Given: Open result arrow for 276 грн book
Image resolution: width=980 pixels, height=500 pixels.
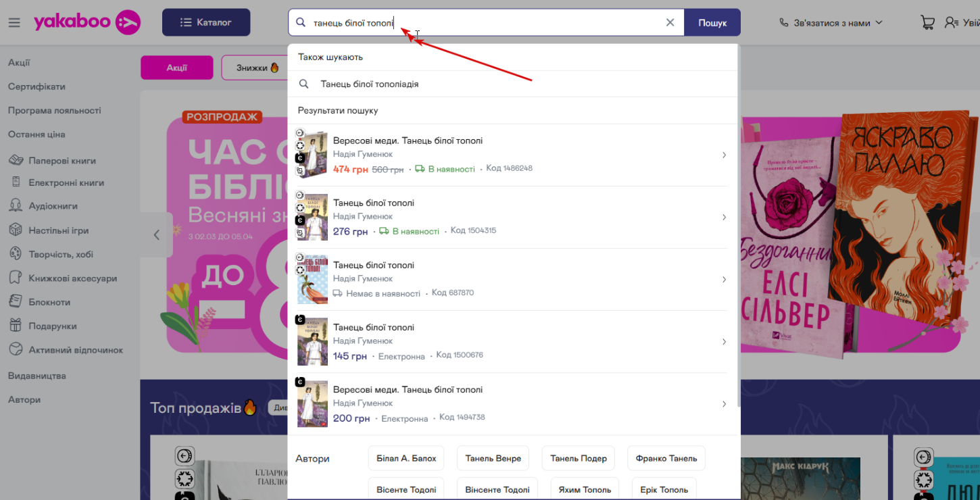Looking at the screenshot, I should (724, 217).
